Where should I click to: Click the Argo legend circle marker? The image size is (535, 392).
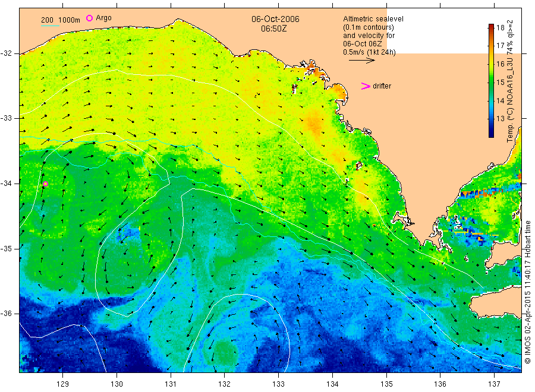point(89,18)
